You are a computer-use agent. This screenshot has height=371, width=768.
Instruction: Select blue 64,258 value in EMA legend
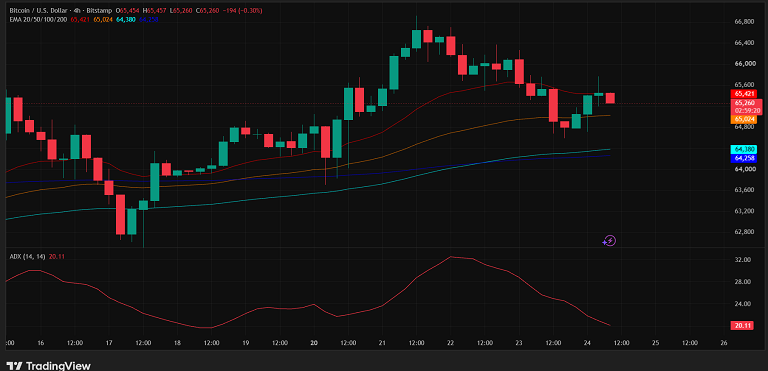148,19
